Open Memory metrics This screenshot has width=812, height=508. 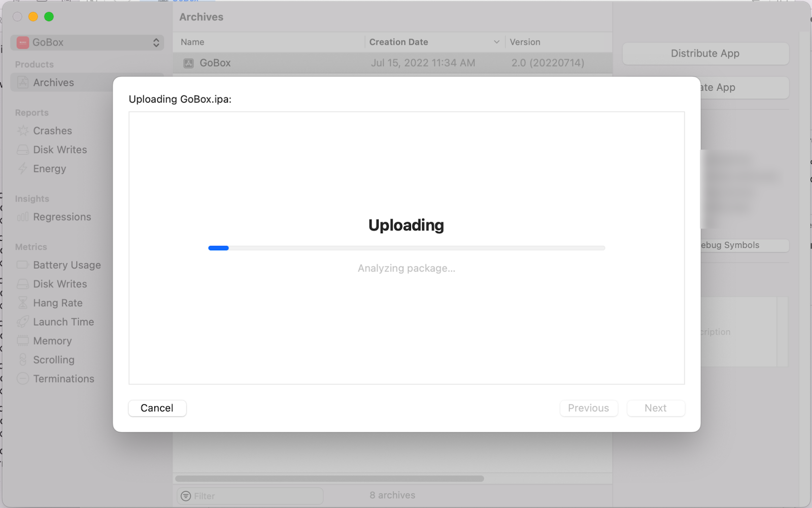point(52,341)
